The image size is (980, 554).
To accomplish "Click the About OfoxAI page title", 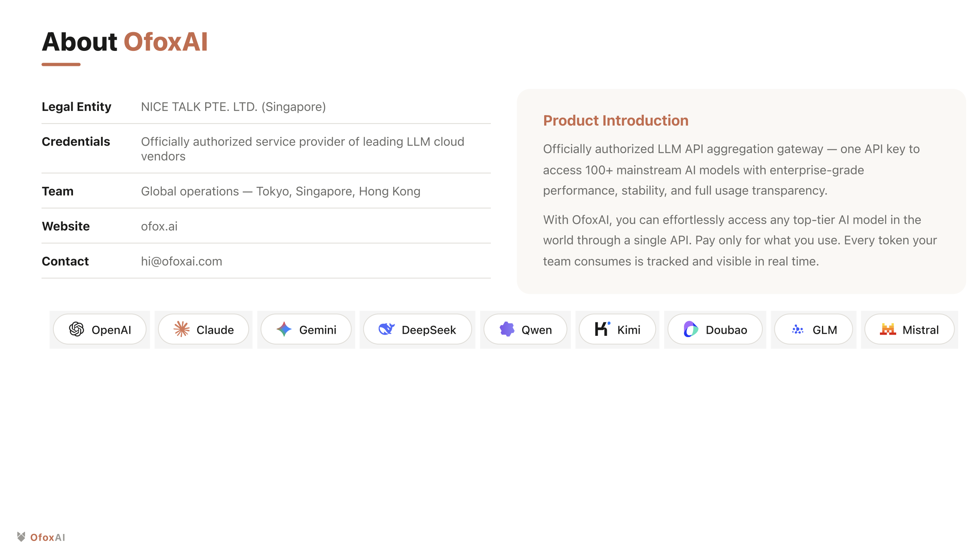I will (x=125, y=42).
